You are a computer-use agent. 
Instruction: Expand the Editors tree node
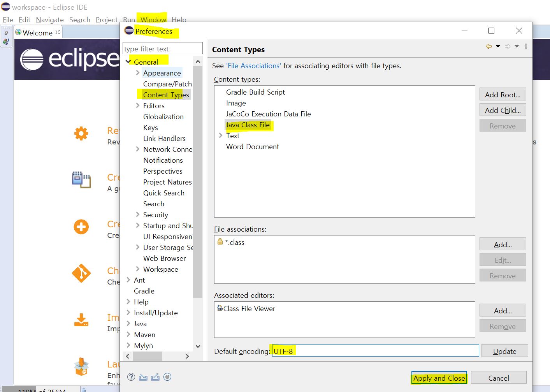tap(138, 105)
